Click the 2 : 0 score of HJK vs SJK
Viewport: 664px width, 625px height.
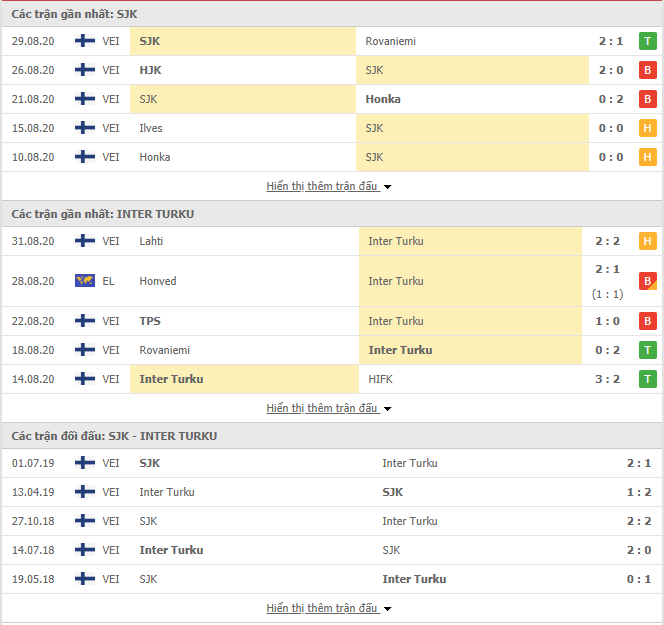click(x=611, y=70)
